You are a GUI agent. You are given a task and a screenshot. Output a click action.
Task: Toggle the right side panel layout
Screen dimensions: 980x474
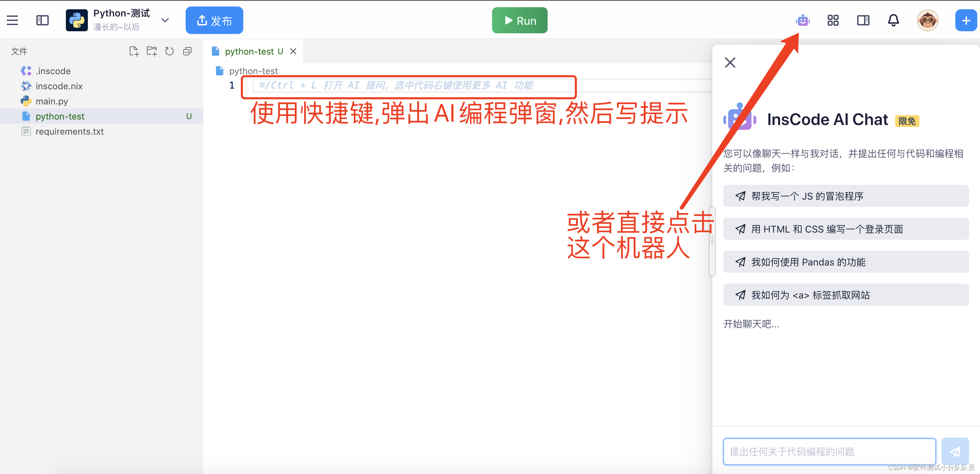863,20
